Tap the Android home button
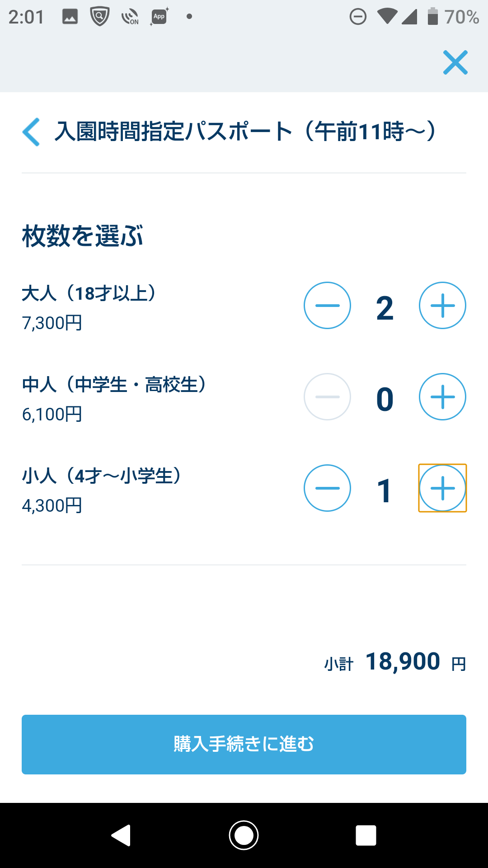The width and height of the screenshot is (488, 868). coord(244,835)
